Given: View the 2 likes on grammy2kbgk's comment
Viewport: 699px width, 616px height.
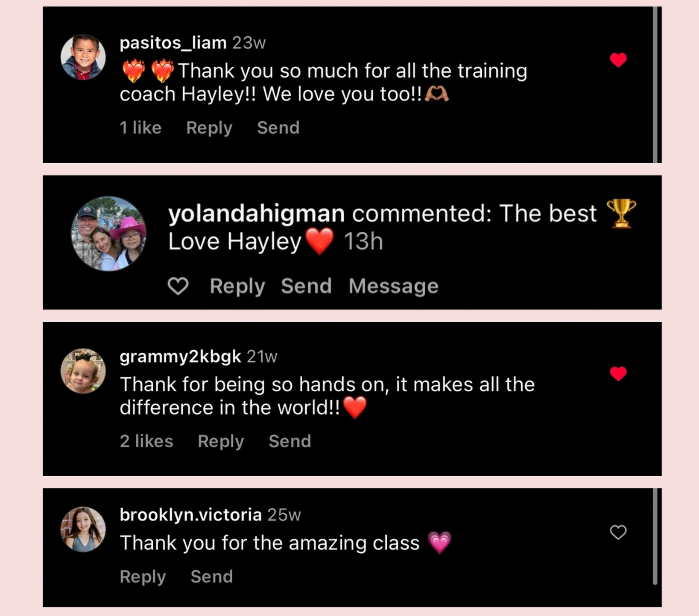Looking at the screenshot, I should pos(146,441).
